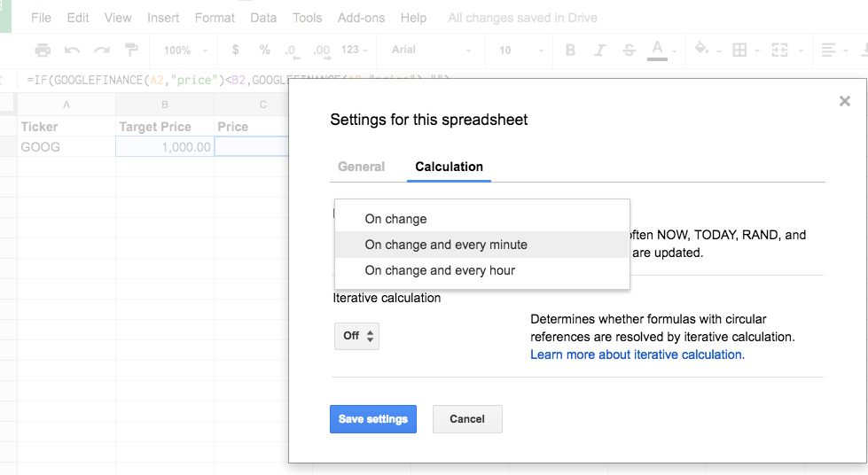Click the Redo arrow icon

coord(102,51)
